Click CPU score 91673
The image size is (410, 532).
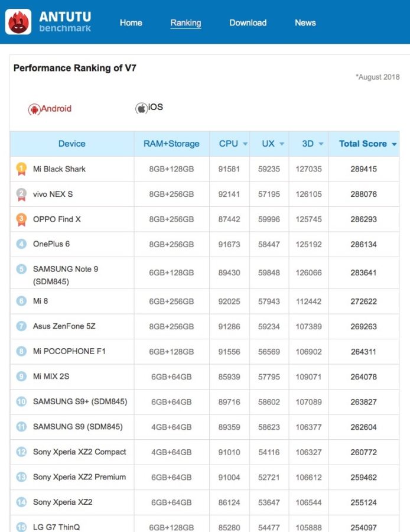(x=229, y=244)
